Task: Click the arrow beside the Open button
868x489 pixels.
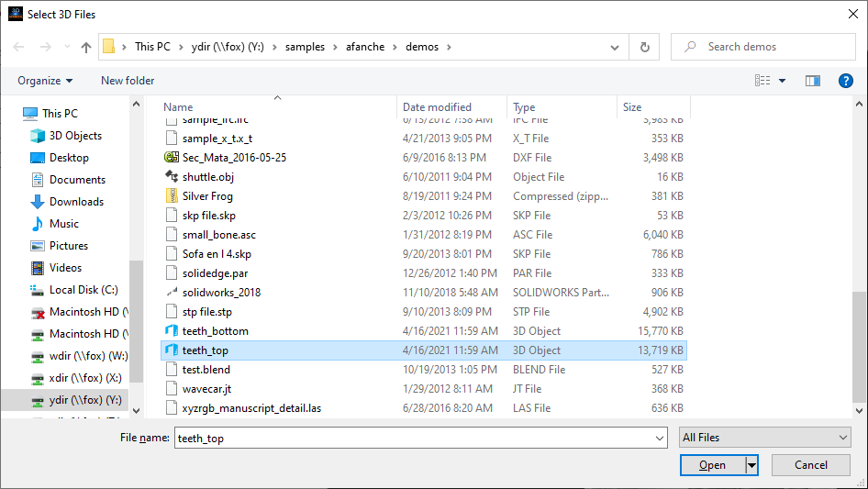Action: click(752, 465)
